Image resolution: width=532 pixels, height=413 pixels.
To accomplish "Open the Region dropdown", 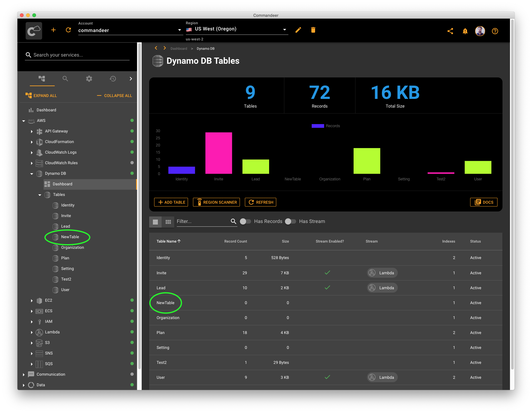I will click(237, 29).
